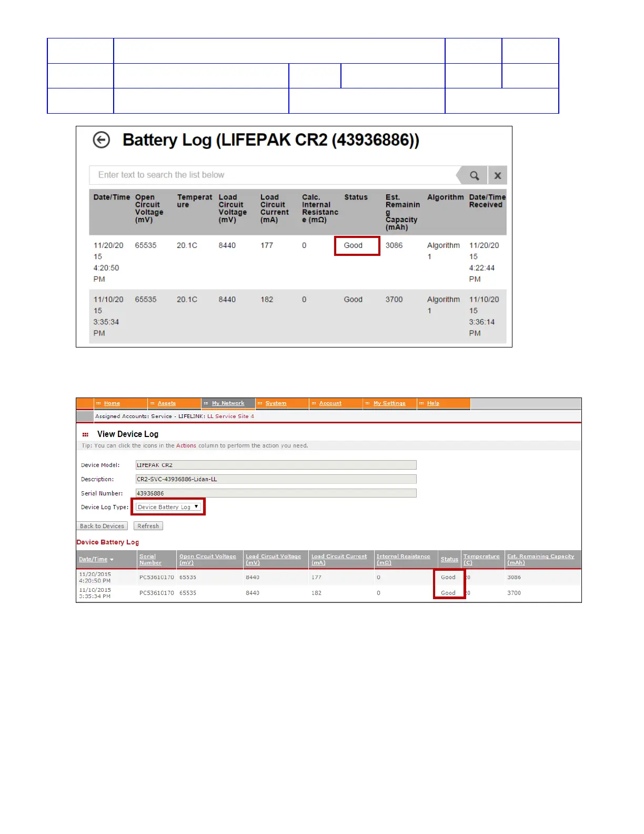Screen dimensions: 644x834
Task: Click the magnifier search icon
Action: pyautogui.click(x=474, y=176)
